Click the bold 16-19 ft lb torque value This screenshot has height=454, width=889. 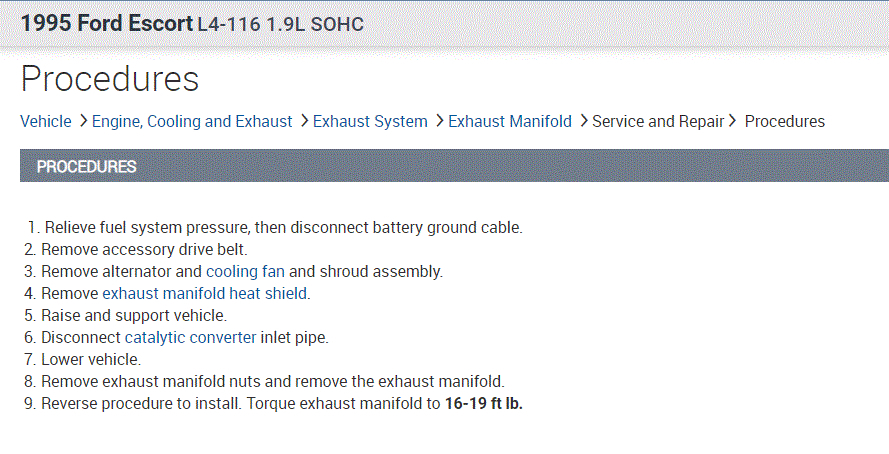pos(484,404)
